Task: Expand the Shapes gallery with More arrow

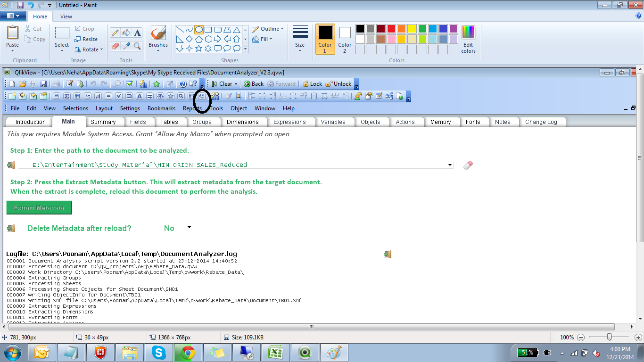Action: [x=245, y=48]
